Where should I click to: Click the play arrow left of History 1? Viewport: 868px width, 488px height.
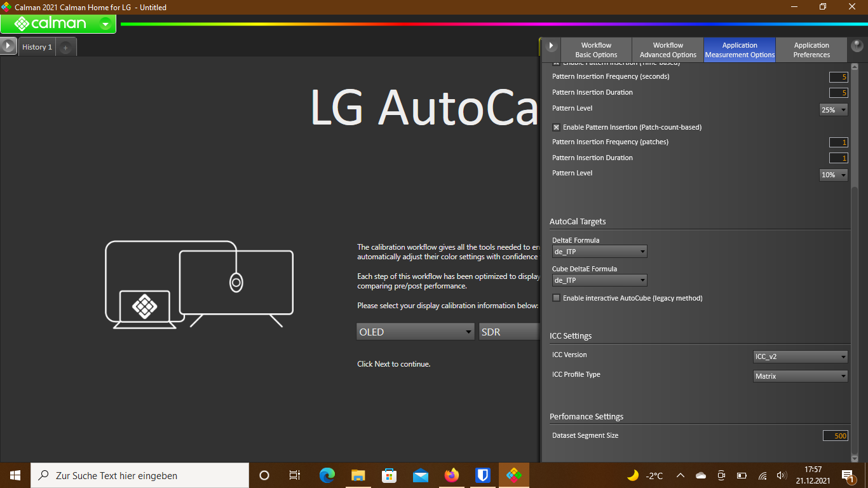pos(8,46)
